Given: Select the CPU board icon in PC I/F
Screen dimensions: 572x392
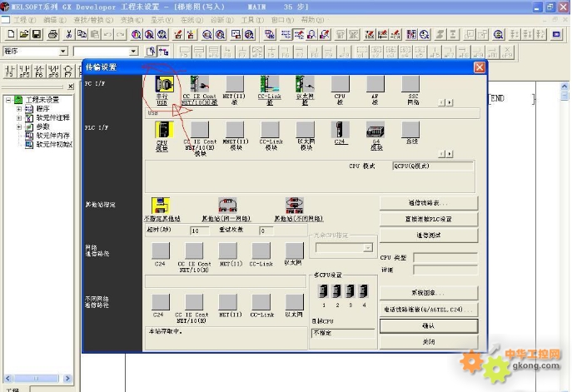Looking at the screenshot, I should click(340, 84).
